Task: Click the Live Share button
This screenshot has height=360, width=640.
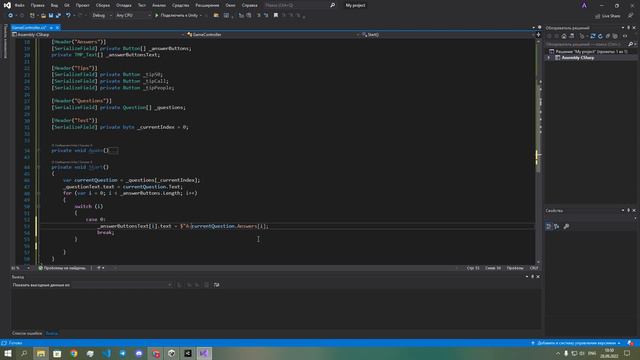Action: point(608,16)
